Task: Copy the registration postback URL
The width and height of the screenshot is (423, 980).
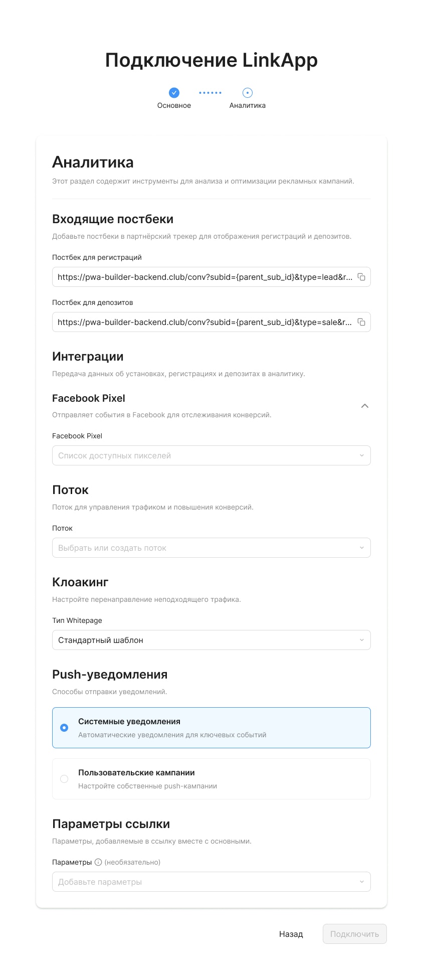Action: [x=362, y=277]
